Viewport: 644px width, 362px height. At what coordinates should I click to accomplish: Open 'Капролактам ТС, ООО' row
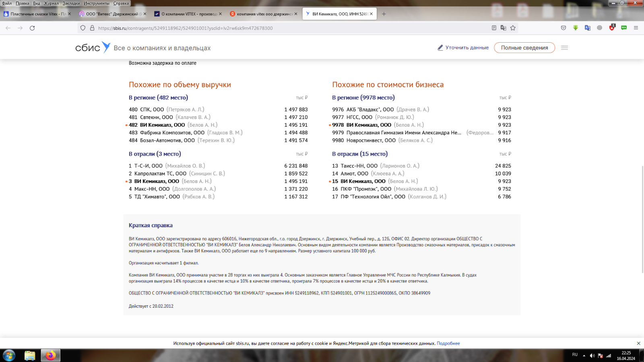tap(218, 173)
